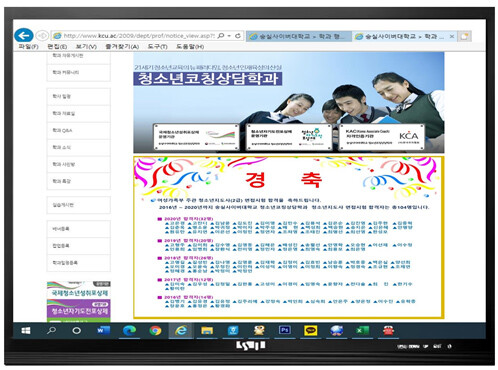Open Google Chrome from the taskbar
Screen dimensions: 498x370
(x=155, y=330)
